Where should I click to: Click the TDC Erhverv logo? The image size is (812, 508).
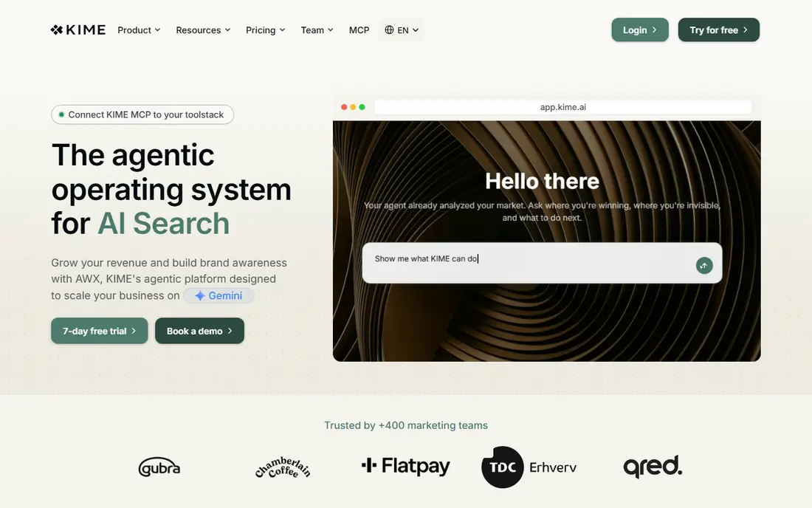pos(529,467)
